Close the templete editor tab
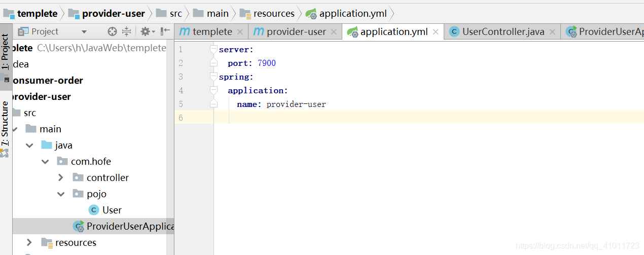This screenshot has width=644, height=255. click(x=240, y=32)
